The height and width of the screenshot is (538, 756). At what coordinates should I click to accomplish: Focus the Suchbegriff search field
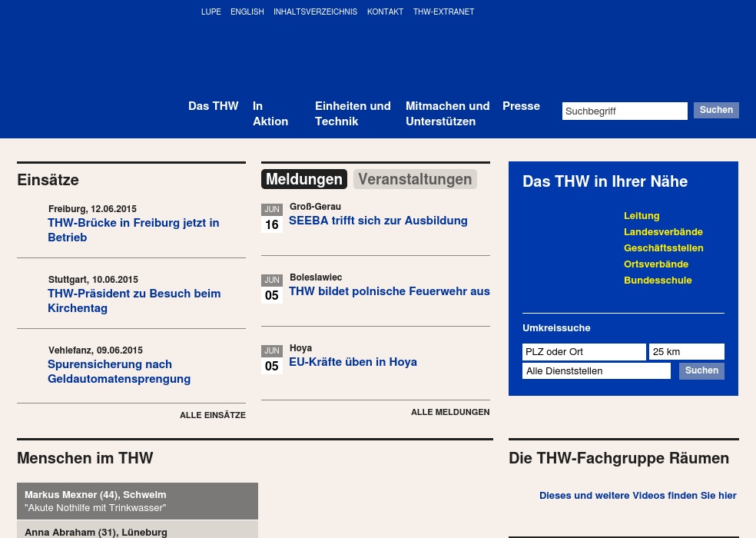(x=624, y=111)
